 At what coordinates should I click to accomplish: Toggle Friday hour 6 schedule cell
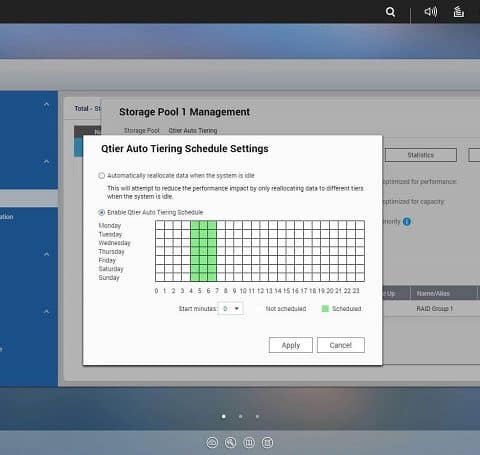[212, 260]
